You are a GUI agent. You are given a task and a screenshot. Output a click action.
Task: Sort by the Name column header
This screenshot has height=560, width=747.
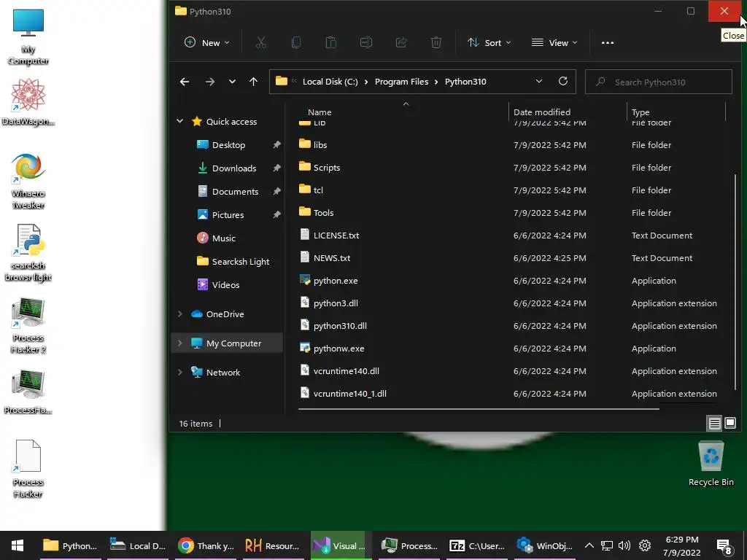pyautogui.click(x=320, y=112)
